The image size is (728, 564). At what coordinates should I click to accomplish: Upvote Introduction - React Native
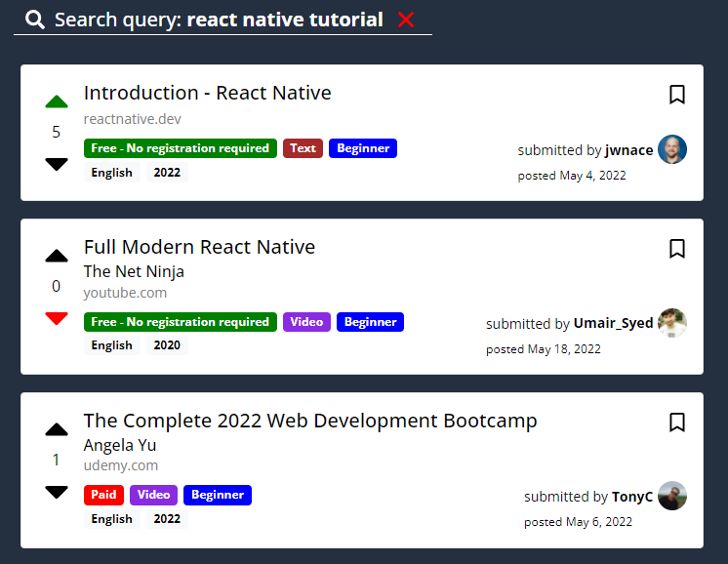click(x=57, y=101)
